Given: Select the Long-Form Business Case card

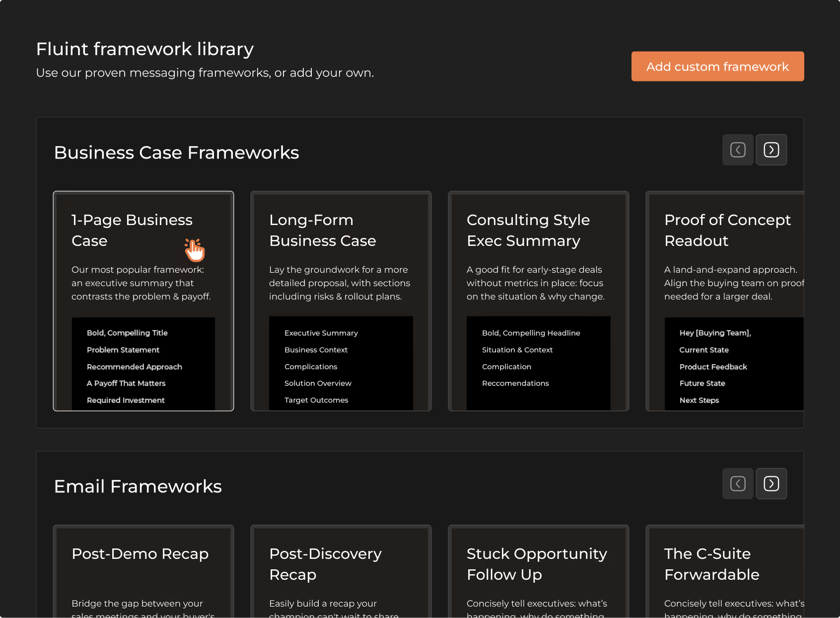Looking at the screenshot, I should point(341,301).
